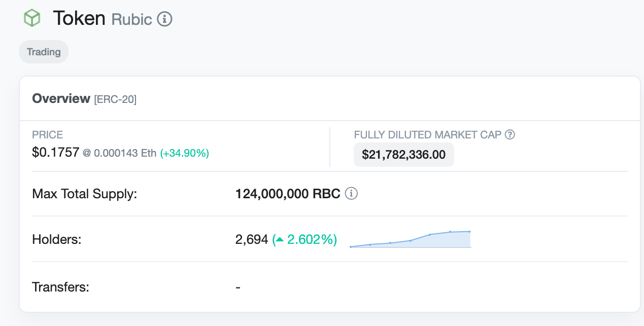Click the $21,782,336.00 market cap button
Screen dimensions: 644x326
(403, 155)
